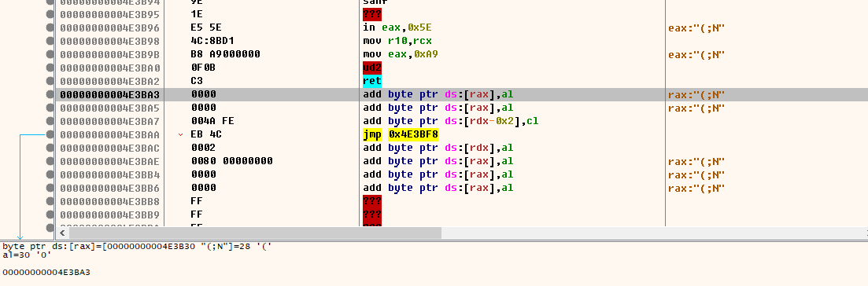The width and height of the screenshot is (868, 286).
Task: Click address 00000000004E3BA3 in info pane
Action: (46, 272)
